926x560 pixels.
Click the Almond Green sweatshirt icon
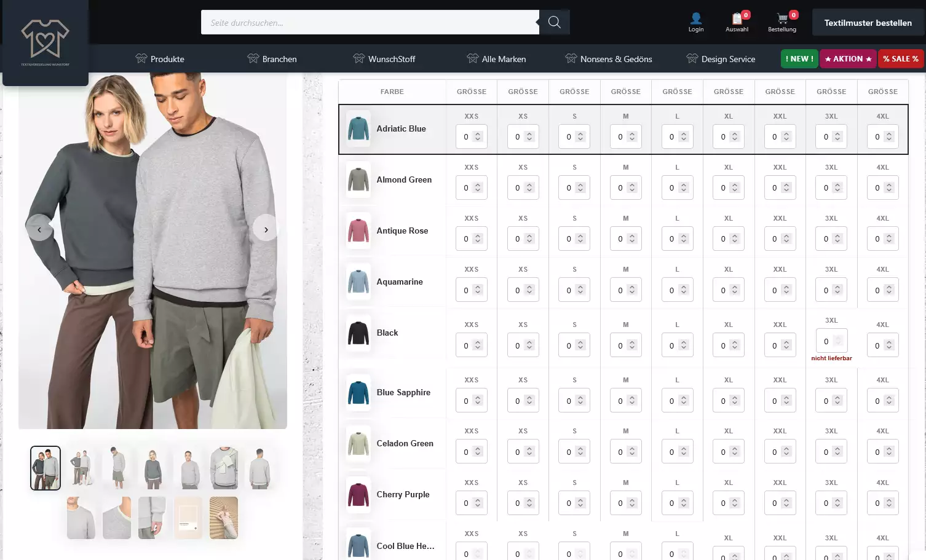click(x=358, y=179)
